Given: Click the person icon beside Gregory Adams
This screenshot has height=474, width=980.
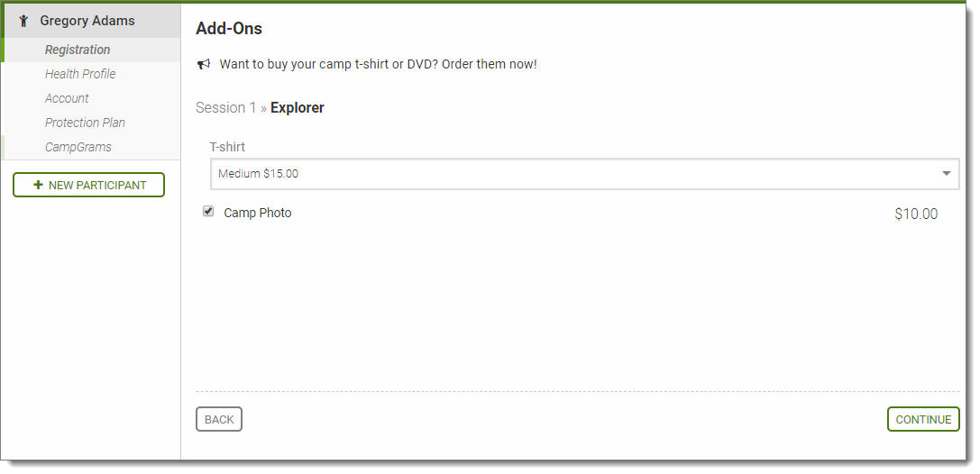Looking at the screenshot, I should pyautogui.click(x=23, y=21).
